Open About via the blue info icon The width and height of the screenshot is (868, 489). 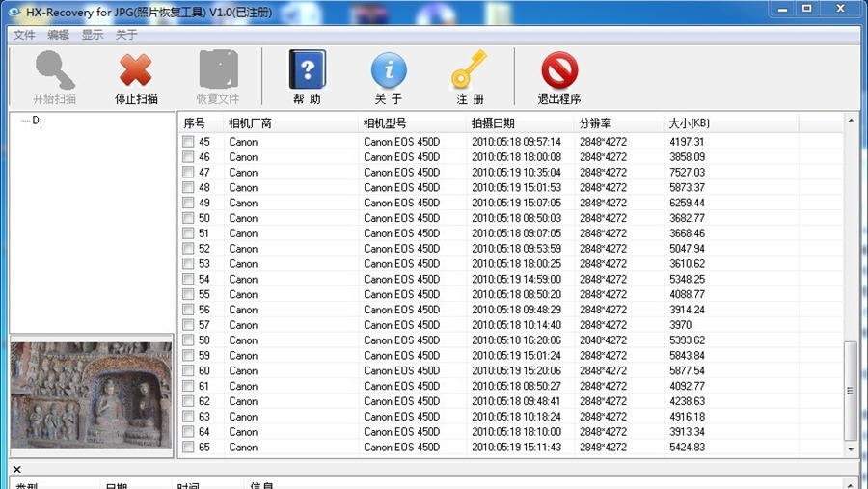tap(389, 70)
